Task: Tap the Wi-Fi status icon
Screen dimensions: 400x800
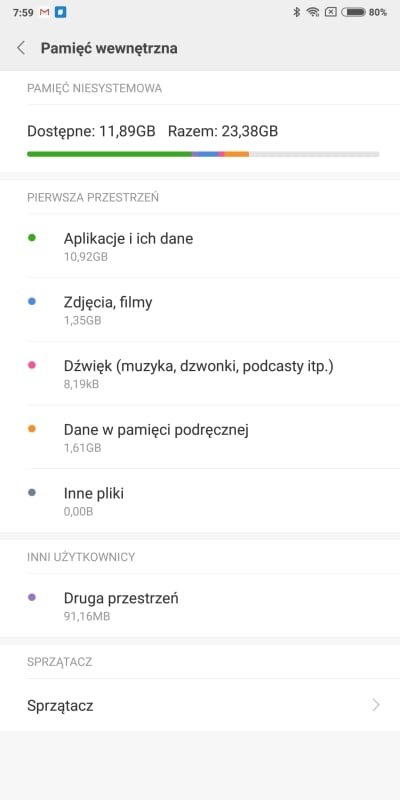Action: (x=313, y=12)
